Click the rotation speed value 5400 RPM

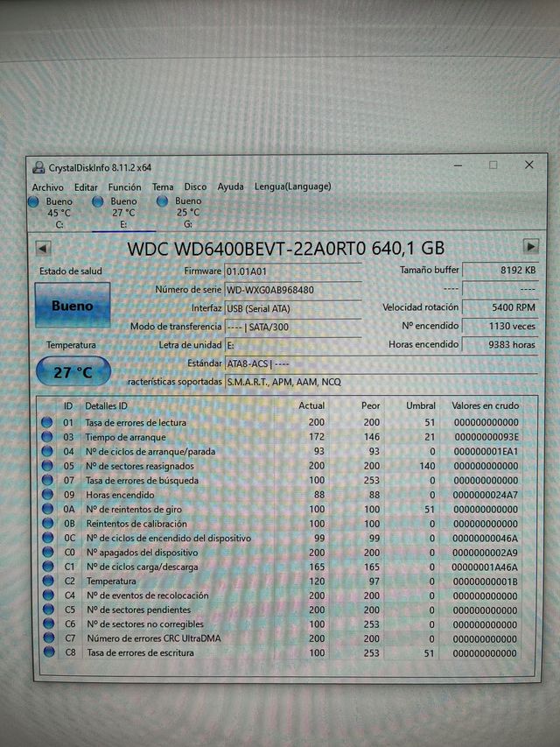coord(500,307)
